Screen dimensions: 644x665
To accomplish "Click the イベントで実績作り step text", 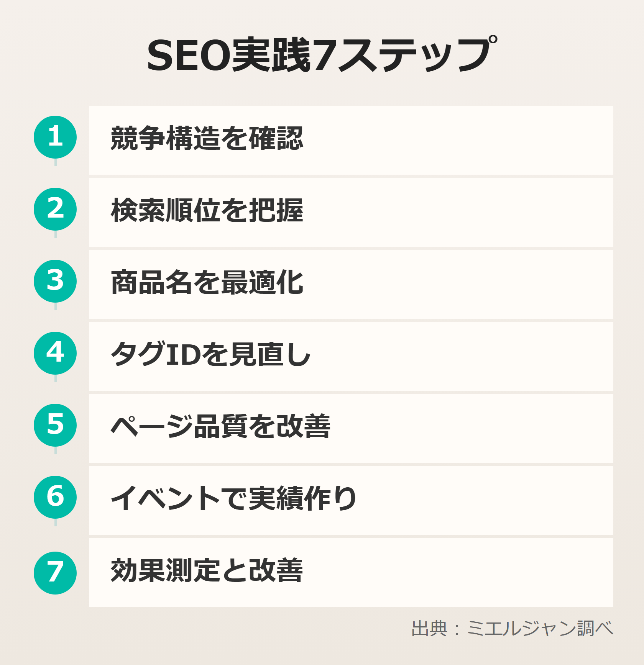I will (x=234, y=499).
